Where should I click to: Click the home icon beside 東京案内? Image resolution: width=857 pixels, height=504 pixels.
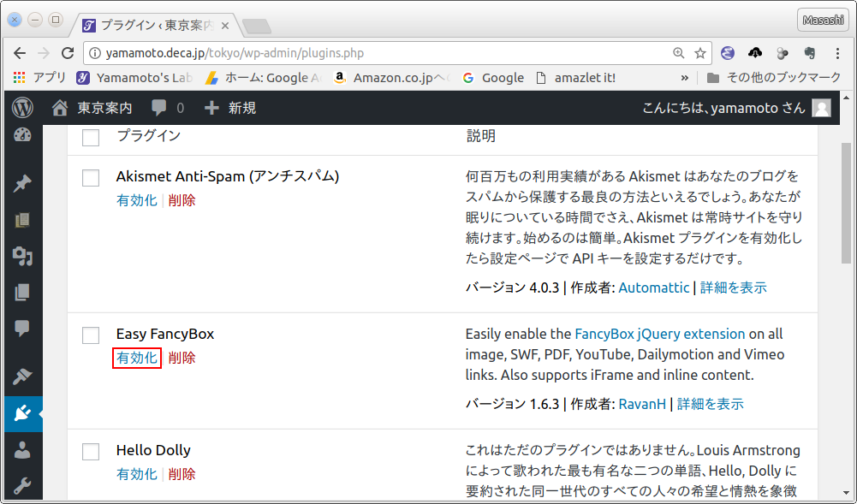coord(60,108)
